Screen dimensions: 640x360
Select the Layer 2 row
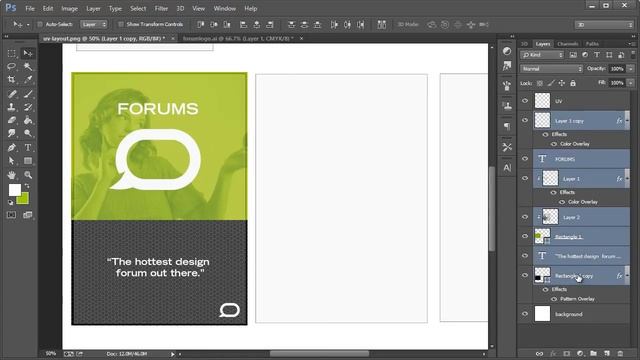coord(581,217)
